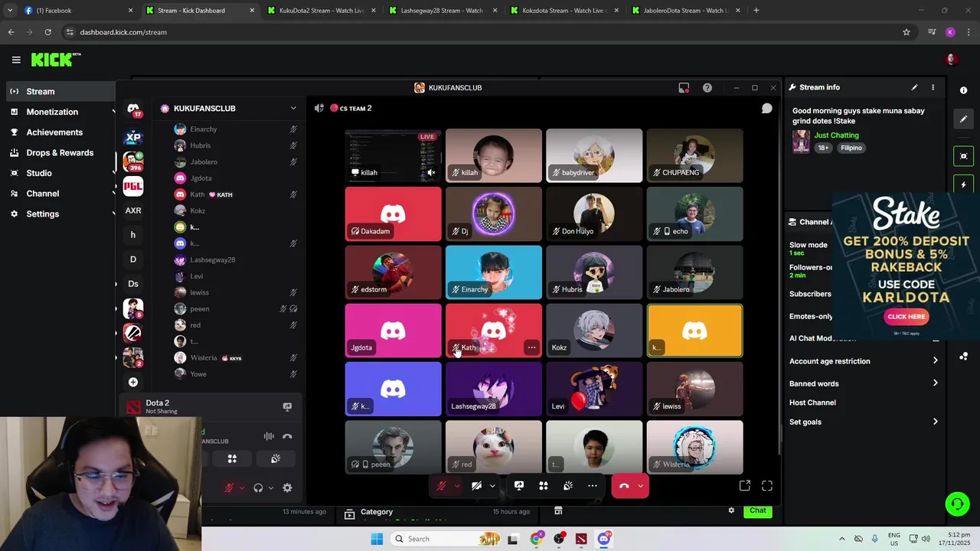Image resolution: width=980 pixels, height=551 pixels.
Task: Open Discord direct messages home icon
Action: [133, 109]
